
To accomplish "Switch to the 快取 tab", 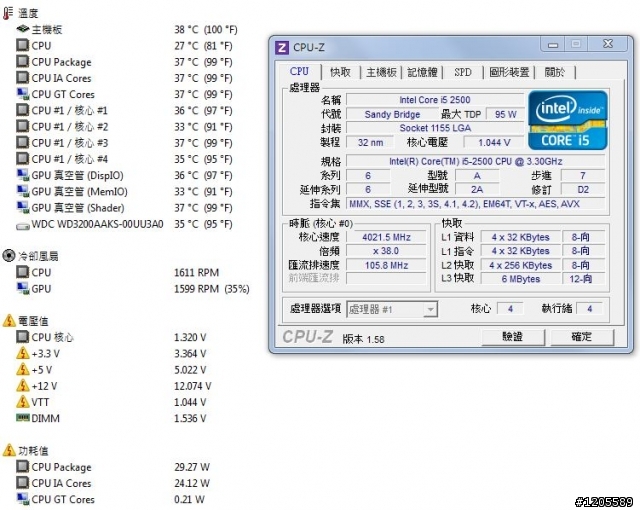I will [x=340, y=72].
